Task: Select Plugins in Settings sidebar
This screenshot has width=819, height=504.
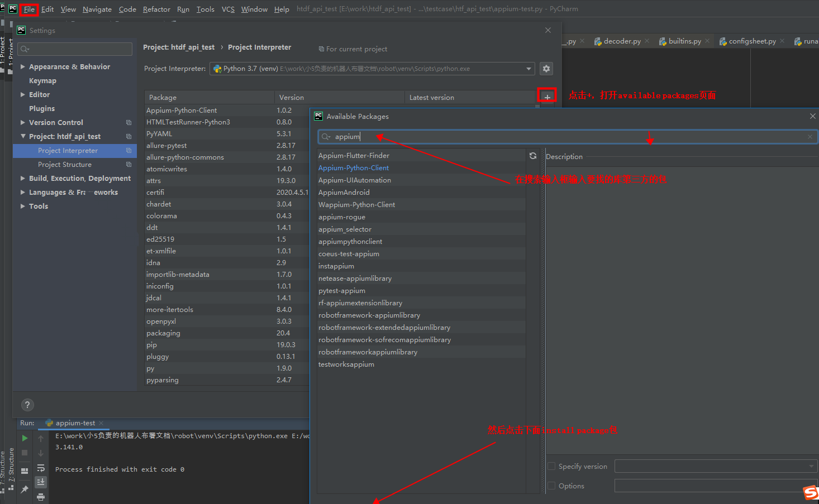Action: [x=42, y=108]
